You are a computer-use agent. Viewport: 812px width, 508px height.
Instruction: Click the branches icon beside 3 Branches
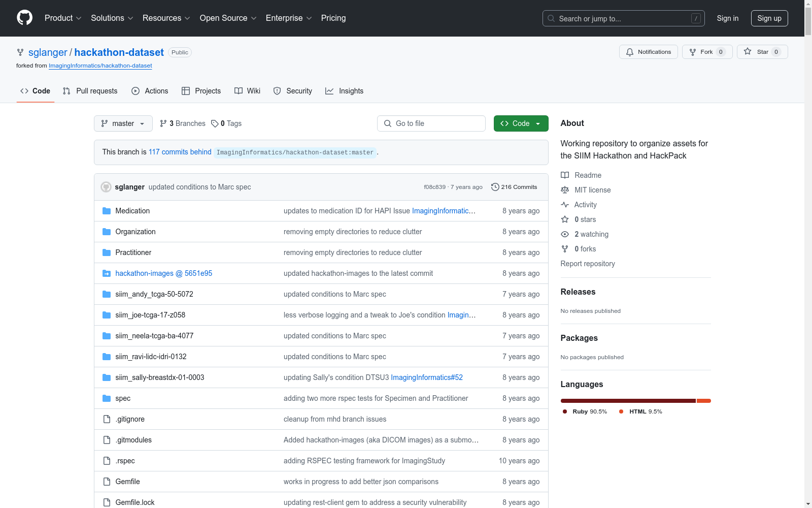click(x=163, y=123)
